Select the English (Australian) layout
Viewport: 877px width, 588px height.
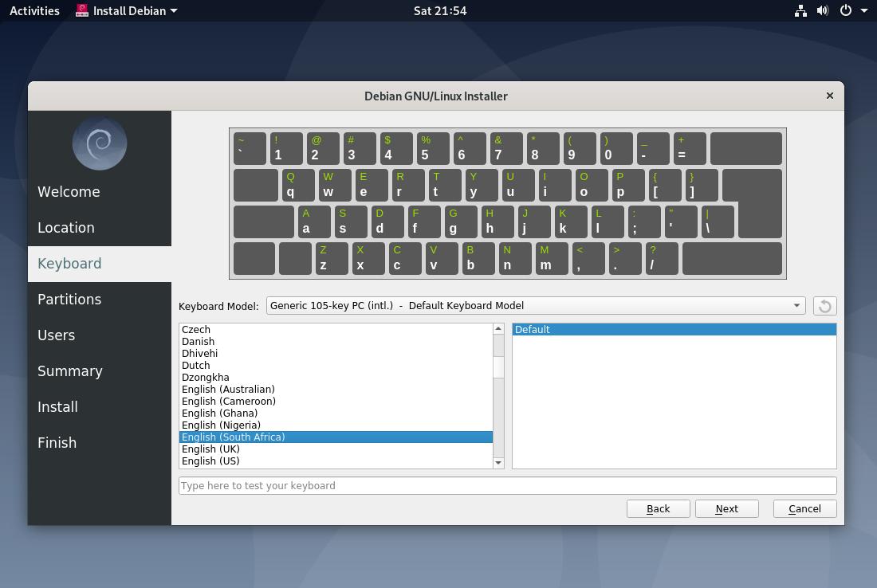pyautogui.click(x=336, y=389)
